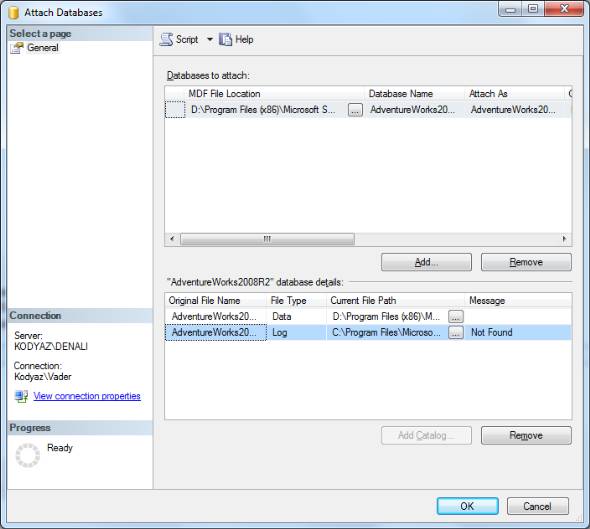Click the General page icon
Viewport: 590px width, 529px height.
[17, 48]
